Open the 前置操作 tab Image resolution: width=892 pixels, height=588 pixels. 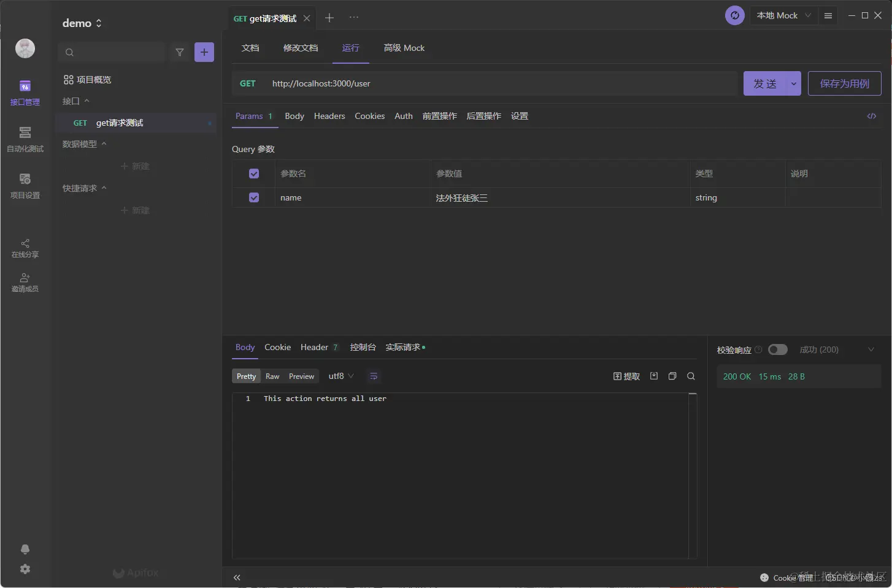pyautogui.click(x=440, y=116)
